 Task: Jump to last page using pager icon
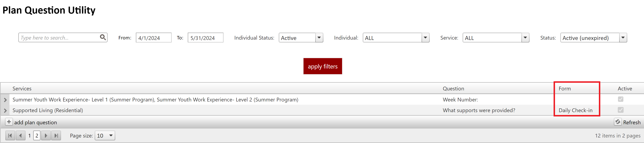pyautogui.click(x=56, y=136)
